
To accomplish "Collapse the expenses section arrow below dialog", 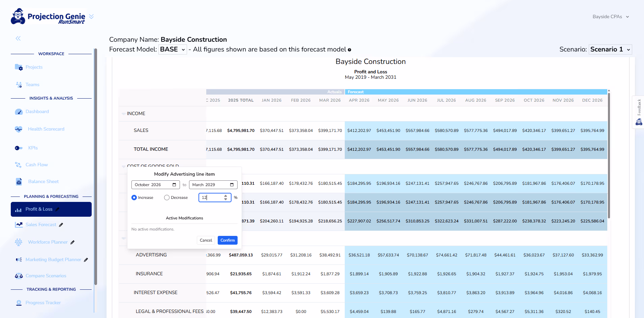I will (x=124, y=238).
